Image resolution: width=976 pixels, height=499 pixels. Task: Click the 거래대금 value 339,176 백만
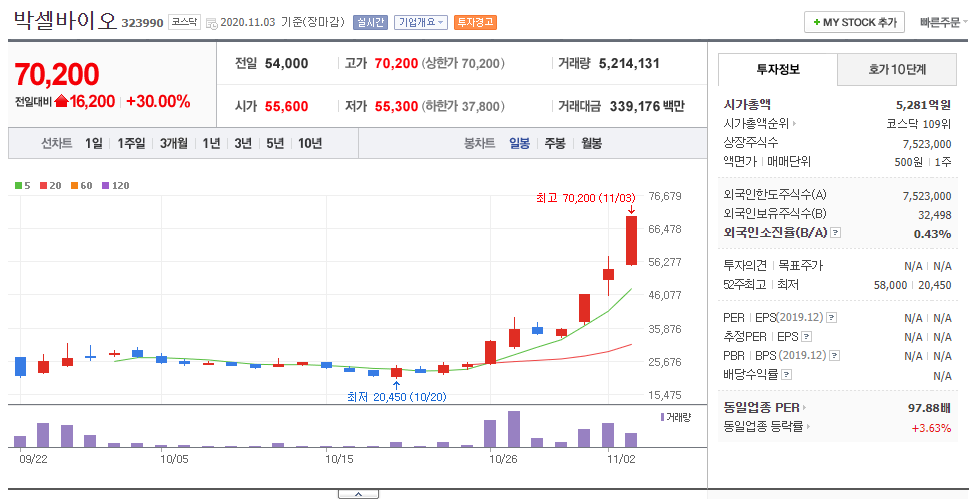click(x=647, y=106)
